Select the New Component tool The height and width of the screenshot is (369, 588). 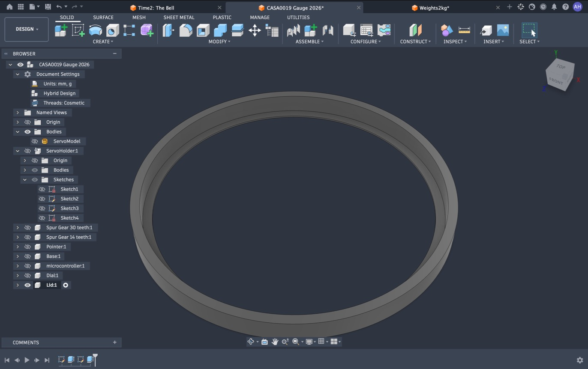[x=61, y=30]
